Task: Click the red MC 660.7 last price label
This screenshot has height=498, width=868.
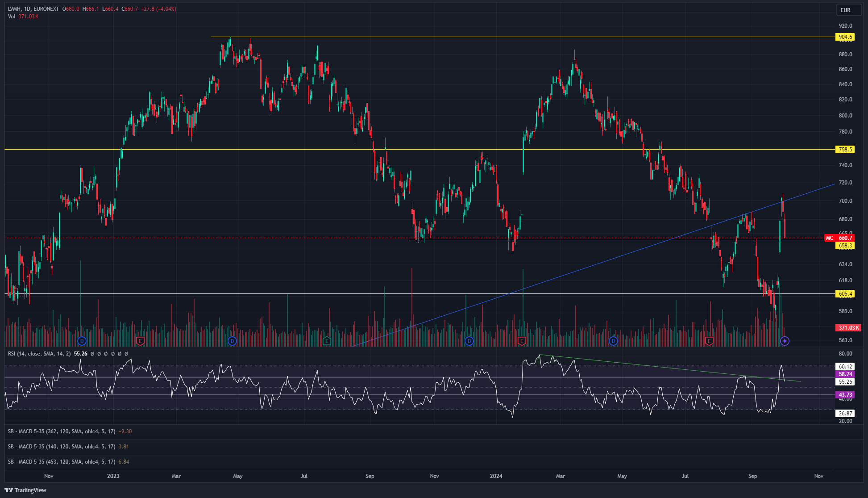Action: coord(839,238)
